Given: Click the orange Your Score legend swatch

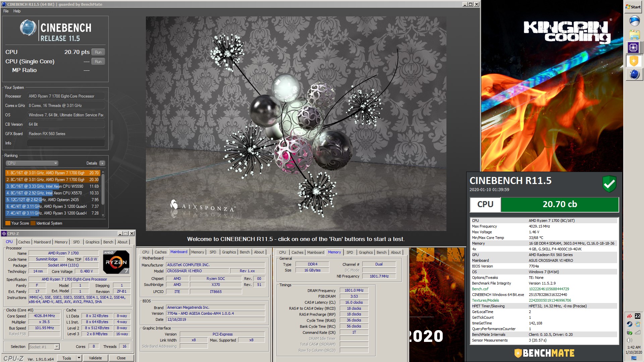Looking at the screenshot, I should pos(8,223).
